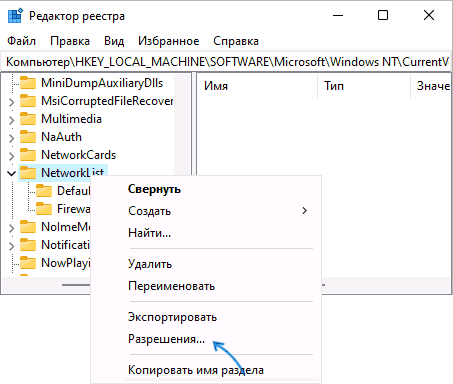Image resolution: width=453 pixels, height=384 pixels.
Task: Click the NetworkList folder icon
Action: [28, 173]
